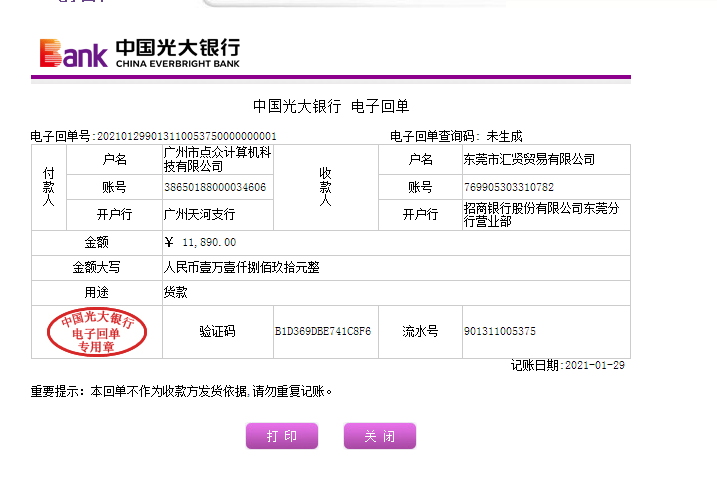Screen dimensions: 717x481
Task: Click the 重要提示 notice line
Action: point(181,391)
